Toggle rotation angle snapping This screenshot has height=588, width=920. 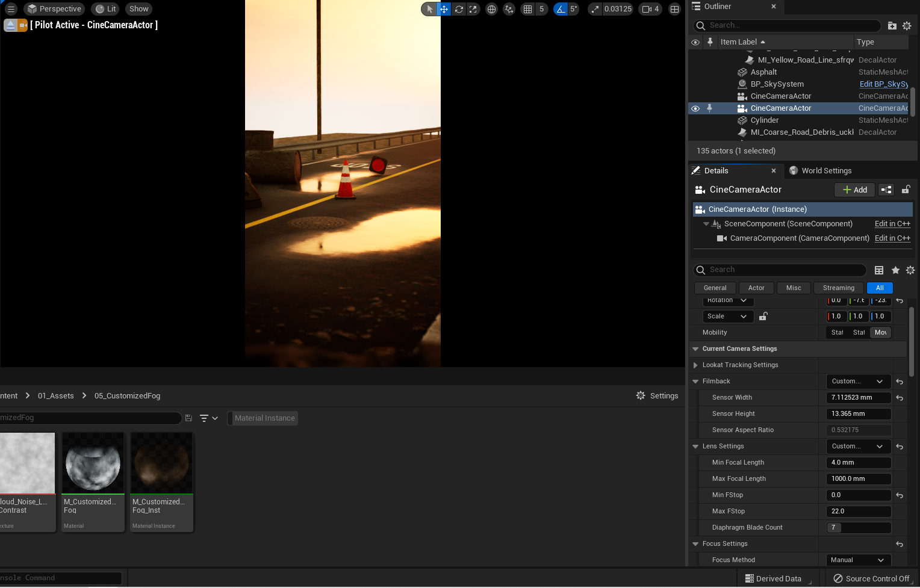point(561,9)
